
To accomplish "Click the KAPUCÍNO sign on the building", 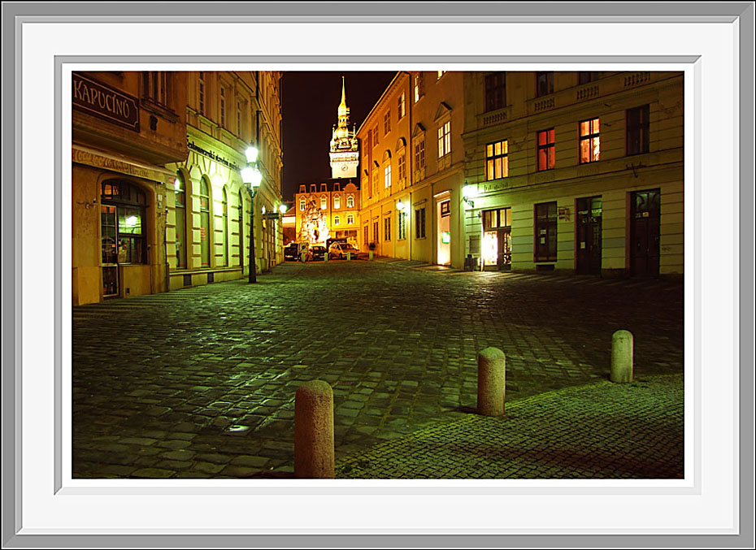I will [105, 101].
